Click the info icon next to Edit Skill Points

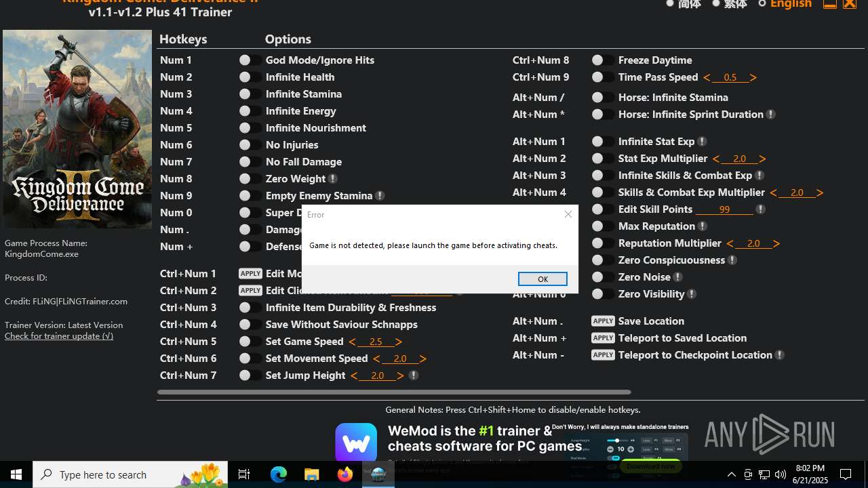[x=761, y=209]
